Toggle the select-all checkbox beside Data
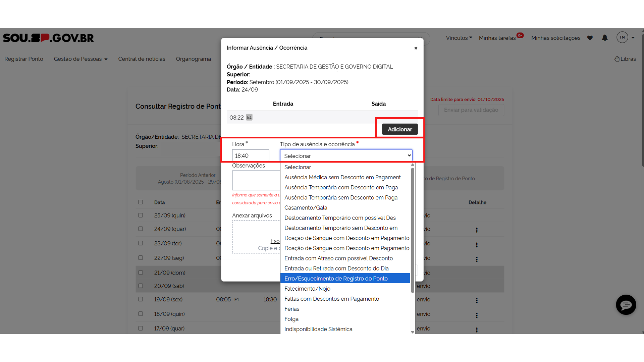Screen dimensions: 644x362 [141, 202]
